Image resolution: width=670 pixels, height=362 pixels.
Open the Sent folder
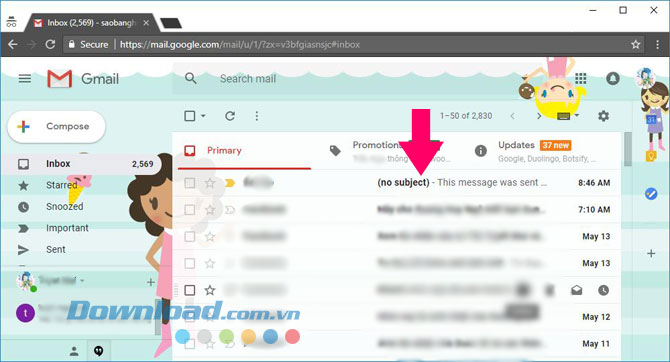(x=56, y=250)
